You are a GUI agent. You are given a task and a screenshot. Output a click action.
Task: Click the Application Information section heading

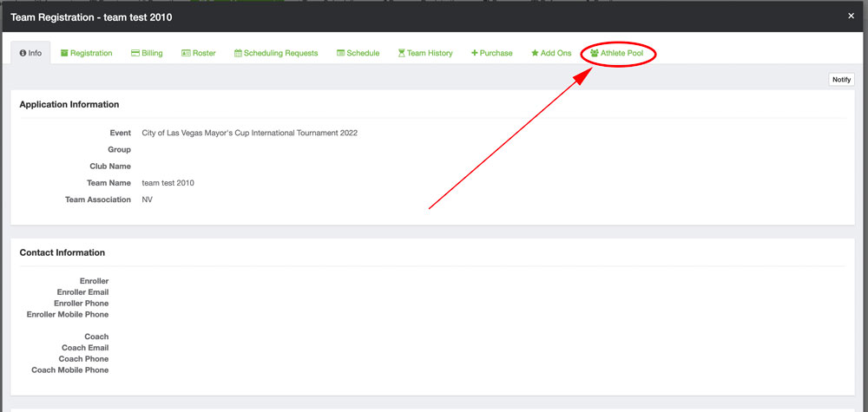tap(69, 105)
